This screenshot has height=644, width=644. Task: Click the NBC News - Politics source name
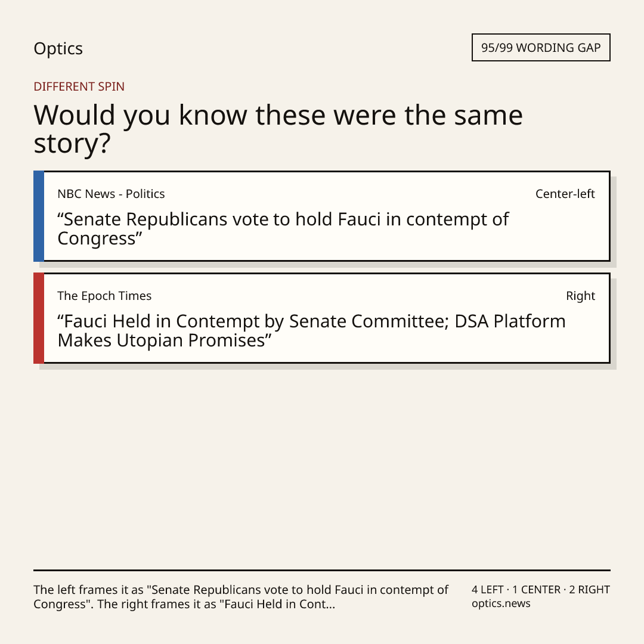click(111, 194)
